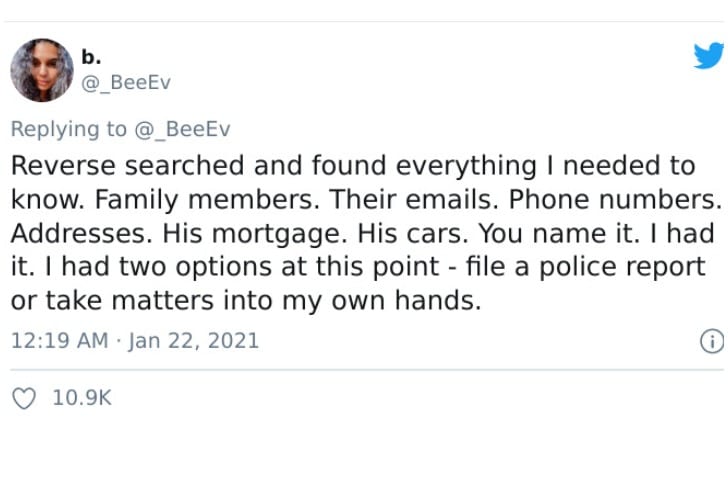Open the tweet info circle icon

point(712,341)
